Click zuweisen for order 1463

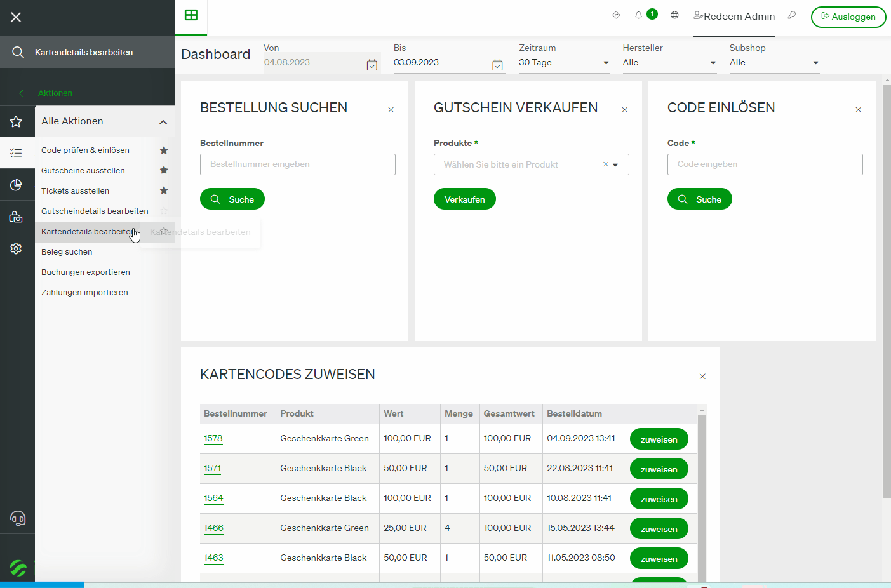click(x=659, y=558)
